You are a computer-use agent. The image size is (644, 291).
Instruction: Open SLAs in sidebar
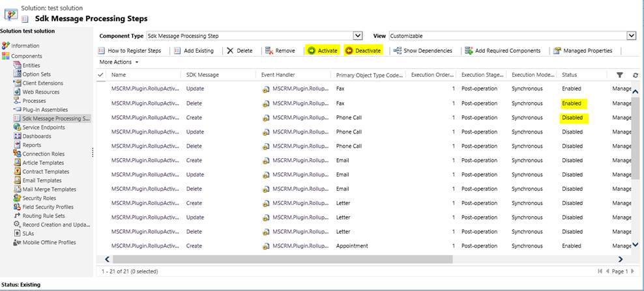pos(29,233)
